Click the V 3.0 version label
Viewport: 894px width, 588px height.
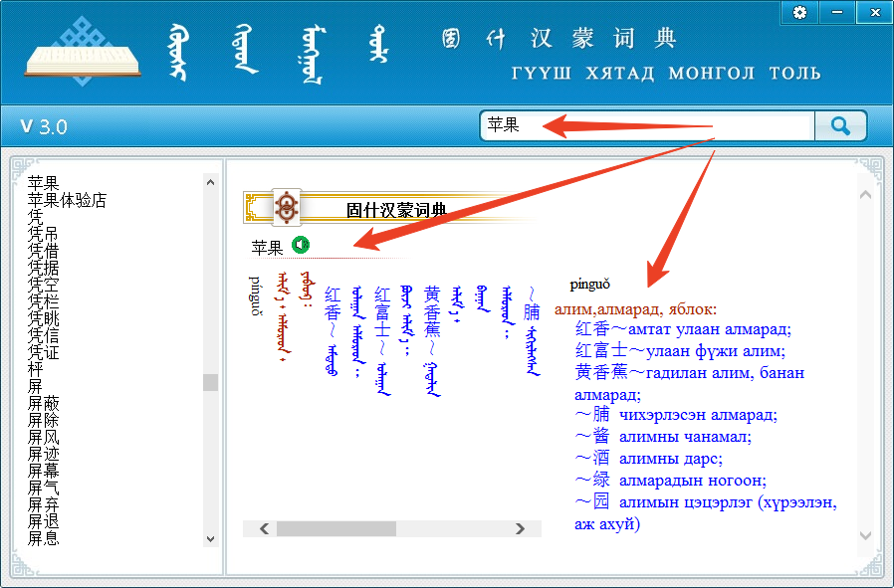tap(42, 125)
